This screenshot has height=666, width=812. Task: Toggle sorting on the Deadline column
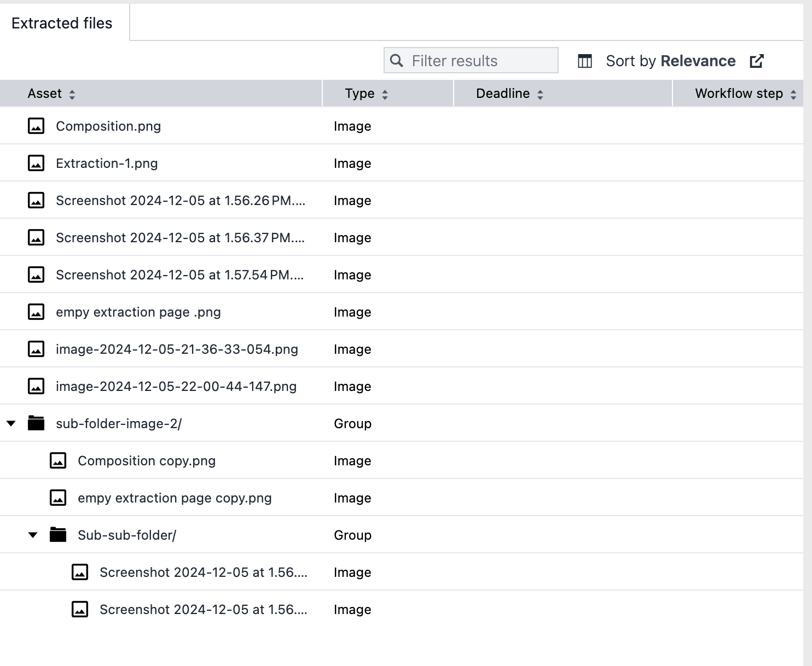540,94
